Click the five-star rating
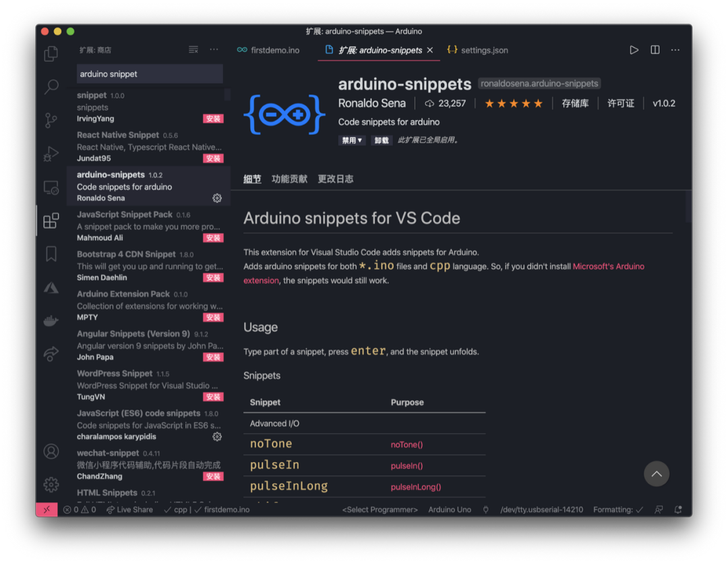 tap(514, 103)
